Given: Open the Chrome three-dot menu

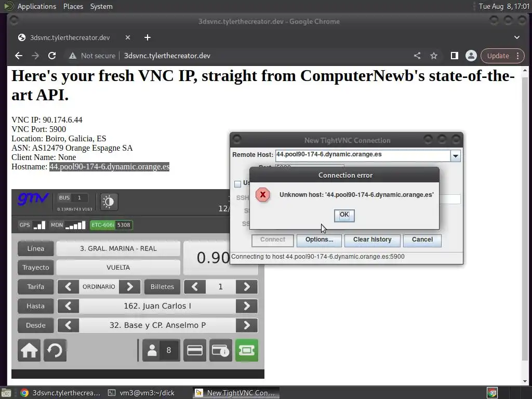Looking at the screenshot, I should point(518,56).
